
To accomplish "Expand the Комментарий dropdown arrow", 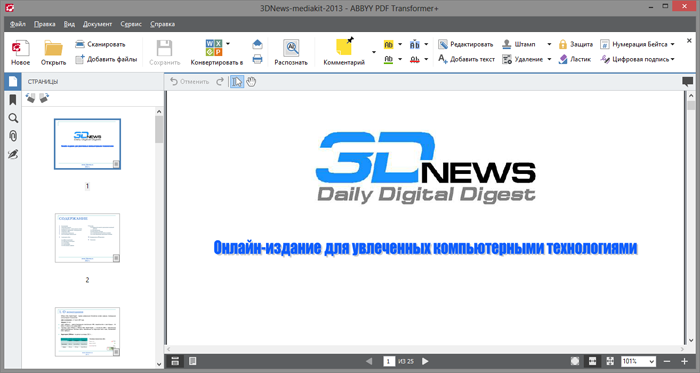I will click(374, 52).
